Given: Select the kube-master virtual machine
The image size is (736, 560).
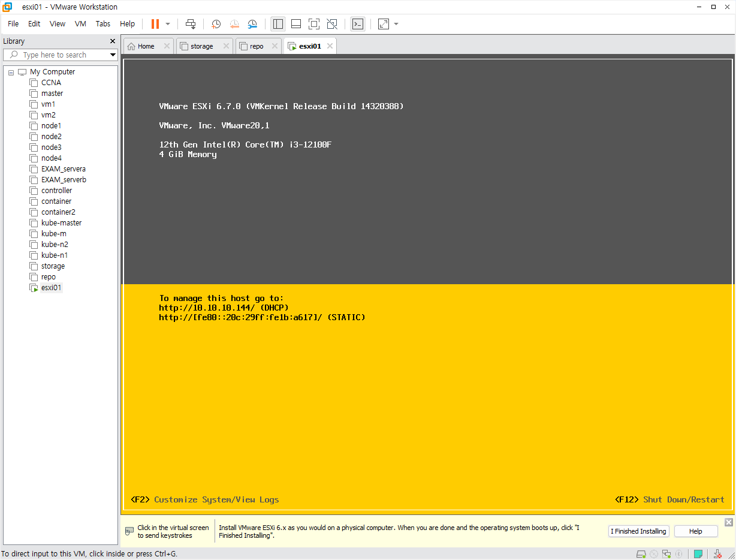Looking at the screenshot, I should point(61,223).
